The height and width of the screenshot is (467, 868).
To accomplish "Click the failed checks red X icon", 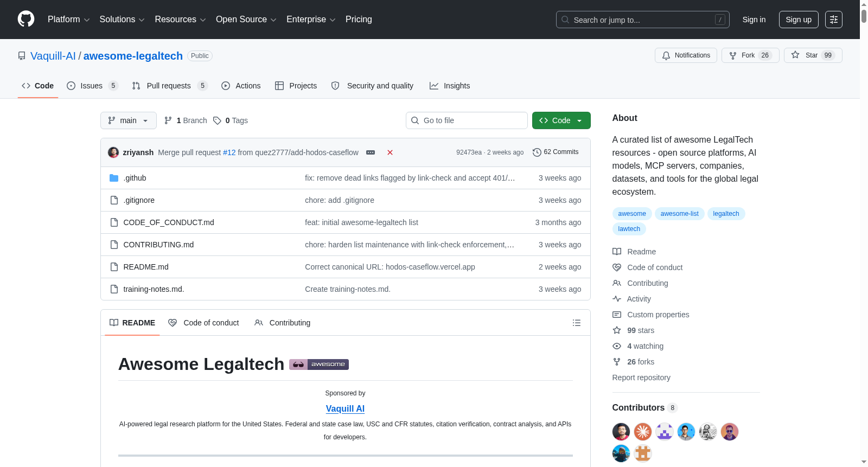I will tap(390, 152).
